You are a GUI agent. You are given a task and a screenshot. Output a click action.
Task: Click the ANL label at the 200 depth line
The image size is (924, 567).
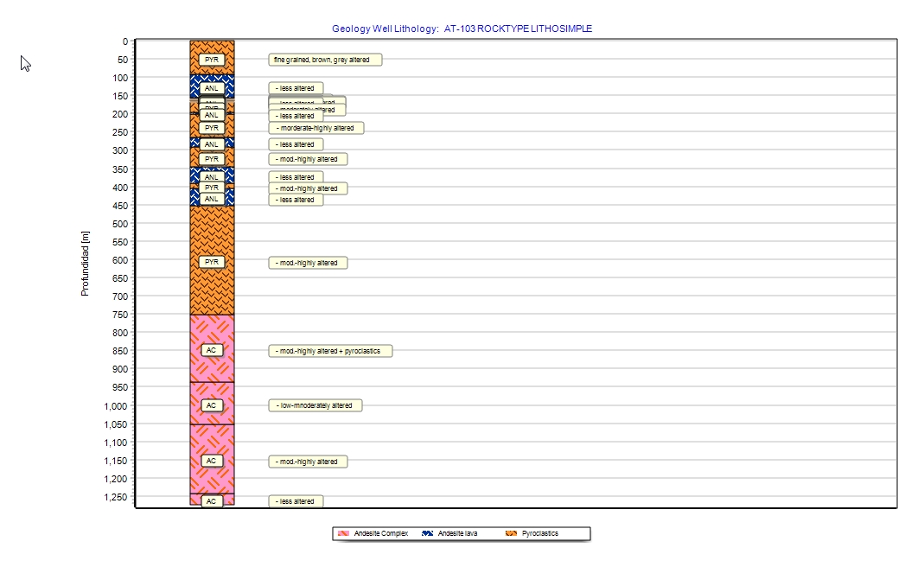click(x=212, y=116)
